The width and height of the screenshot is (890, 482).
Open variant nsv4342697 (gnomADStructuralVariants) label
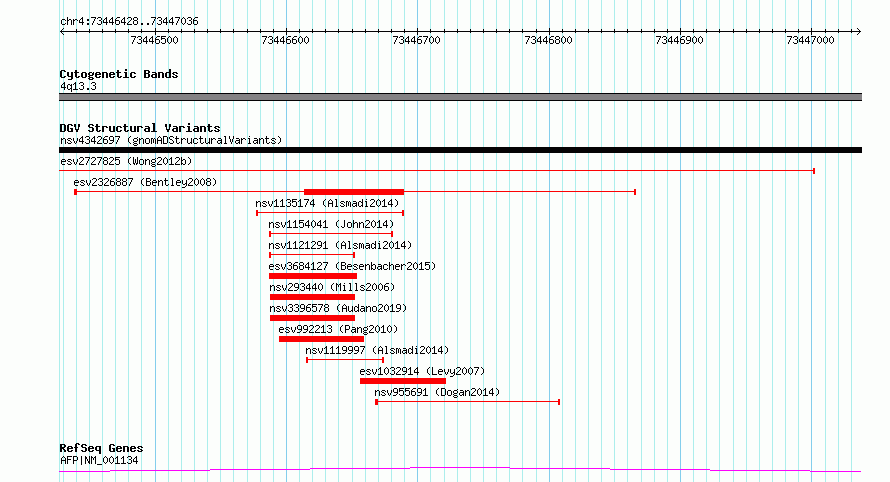[x=171, y=140]
